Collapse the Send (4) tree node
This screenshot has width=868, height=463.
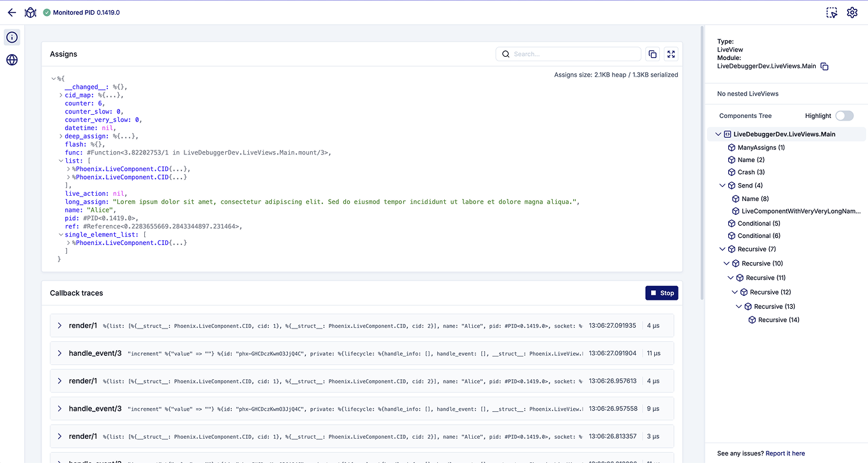click(x=722, y=185)
